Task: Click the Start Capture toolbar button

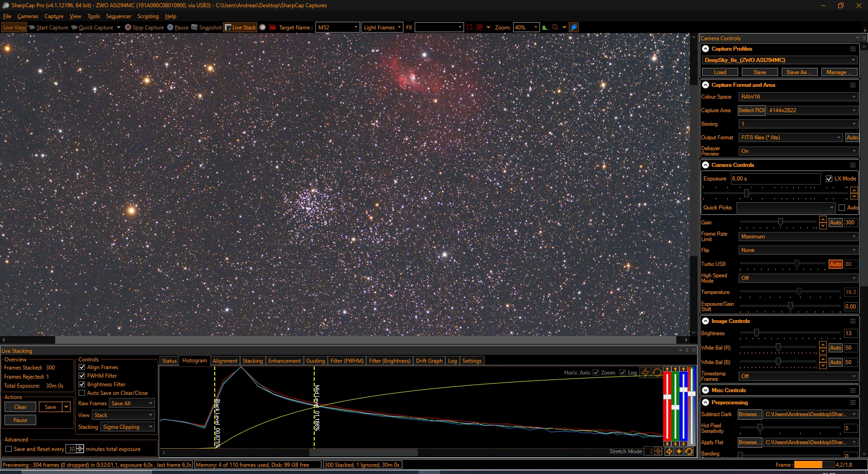Action: point(48,28)
